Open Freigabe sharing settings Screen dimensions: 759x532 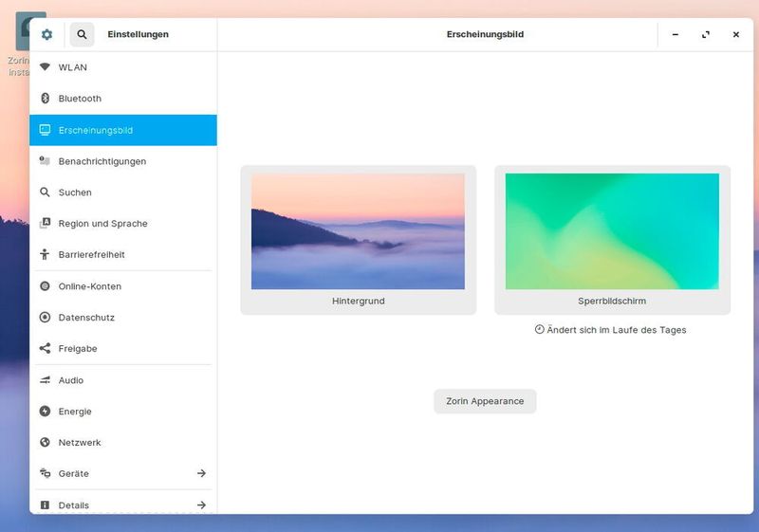(x=123, y=348)
